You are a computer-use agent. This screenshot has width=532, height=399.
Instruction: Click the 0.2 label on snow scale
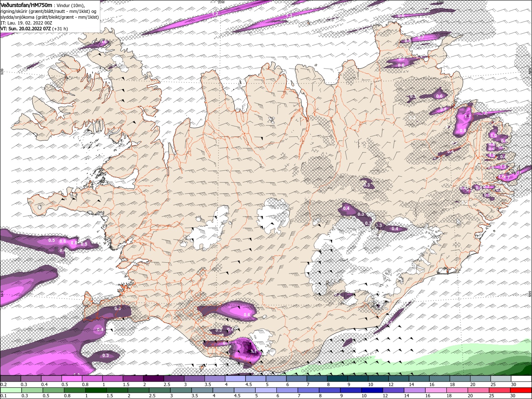tap(4, 384)
